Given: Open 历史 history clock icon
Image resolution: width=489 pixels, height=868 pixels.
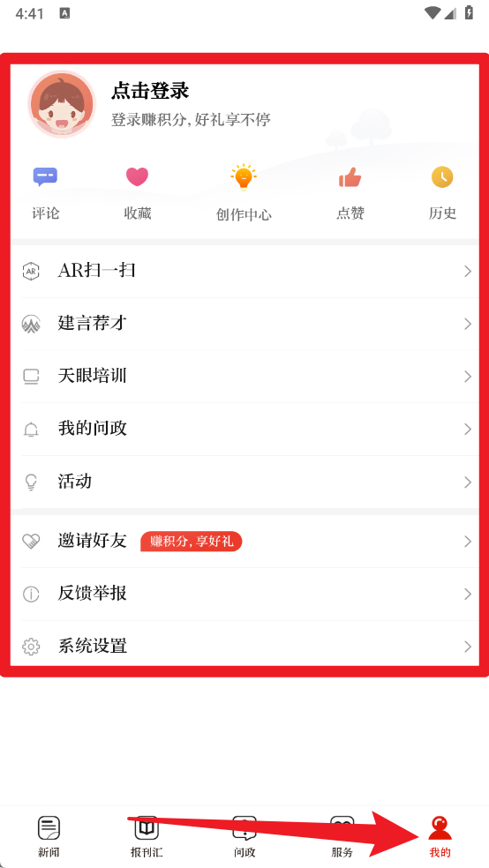Looking at the screenshot, I should click(x=442, y=177).
